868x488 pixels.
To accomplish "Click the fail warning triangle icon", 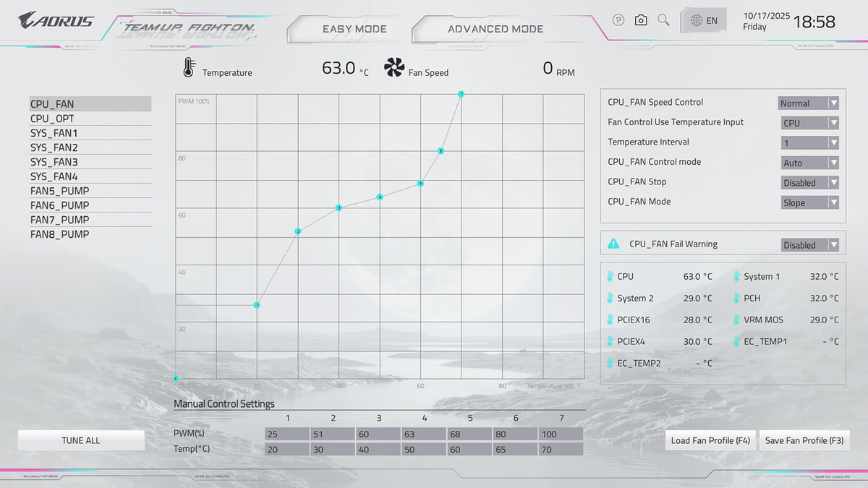I will tap(613, 244).
